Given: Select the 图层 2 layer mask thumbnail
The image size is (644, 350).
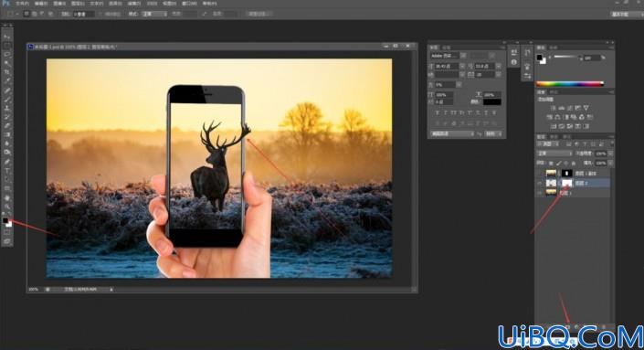Looking at the screenshot, I should pyautogui.click(x=566, y=183).
